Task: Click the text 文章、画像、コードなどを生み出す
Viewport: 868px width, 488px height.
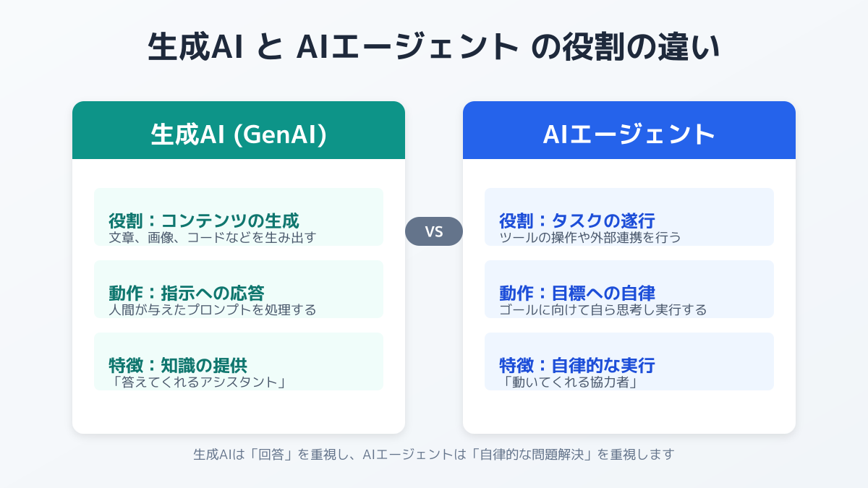Action: (213, 237)
